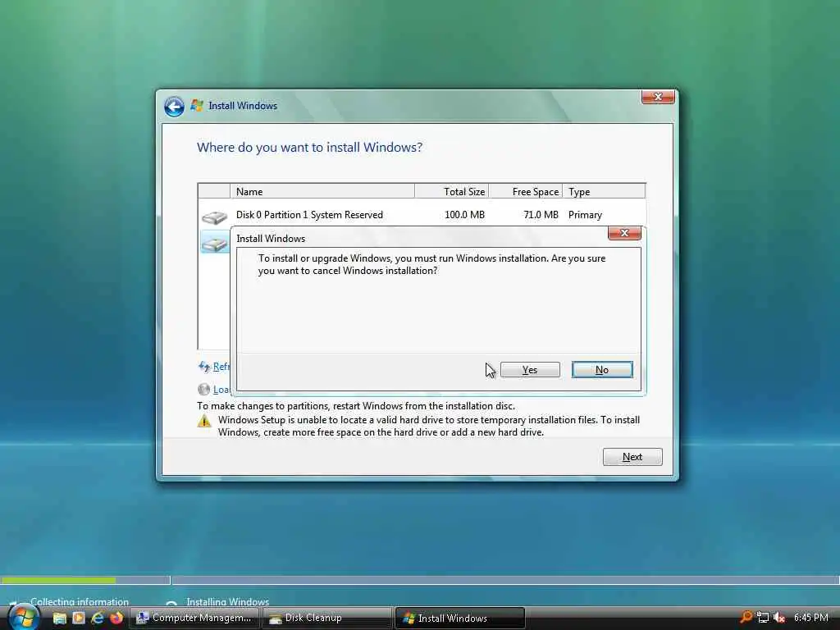Click the Primary type cell
Image resolution: width=840 pixels, height=630 pixels.
pyautogui.click(x=585, y=215)
